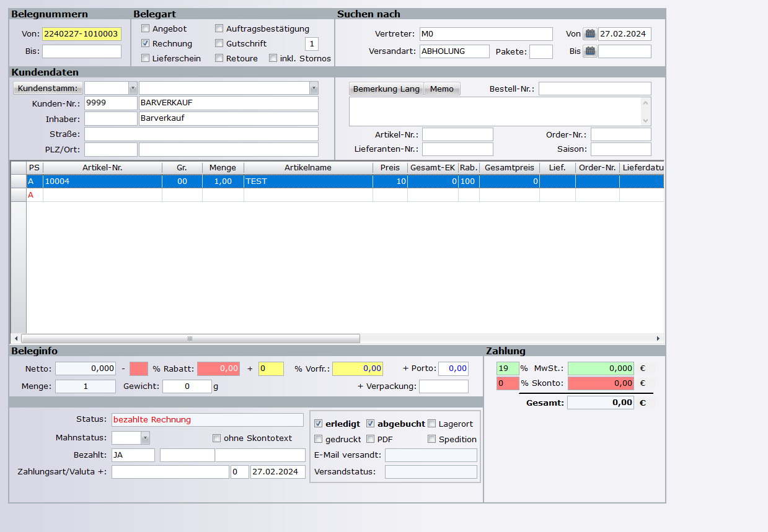Check Auftragsbestätigung document type
The height and width of the screenshot is (532, 768).
[219, 28]
